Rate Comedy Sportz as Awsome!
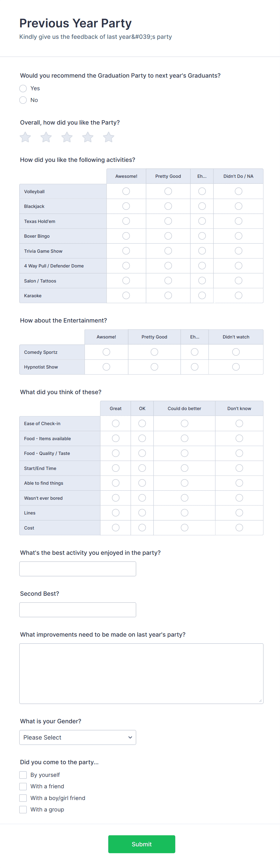 click(x=106, y=352)
